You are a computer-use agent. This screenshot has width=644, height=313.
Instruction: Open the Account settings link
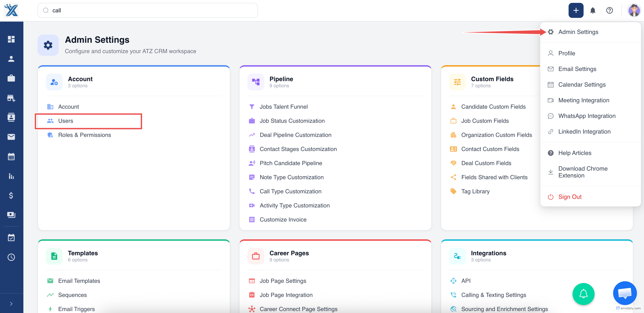[68, 107]
